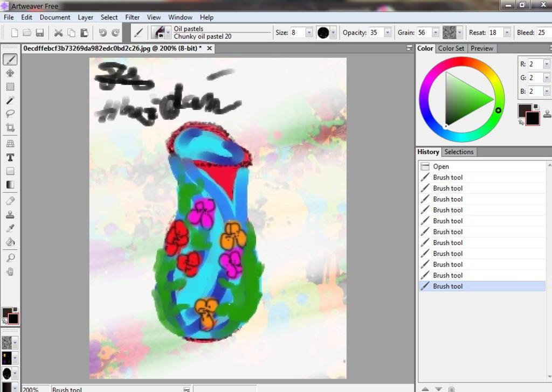The image size is (552, 392).
Task: Switch to the Preview tab
Action: point(482,48)
